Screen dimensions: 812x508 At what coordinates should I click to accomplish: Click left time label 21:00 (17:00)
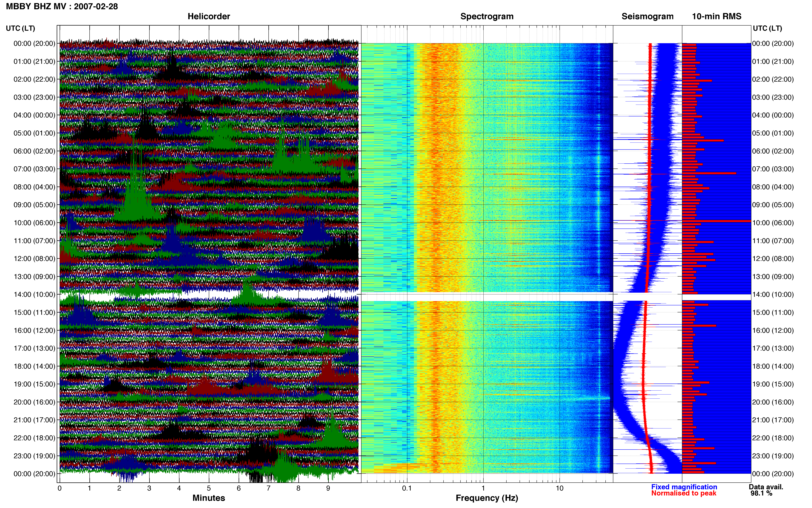[x=34, y=420]
